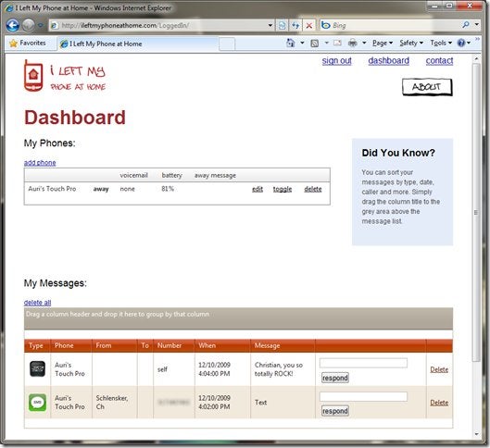Click the phone-and-house site logo
This screenshot has width=490, height=448.
point(33,76)
